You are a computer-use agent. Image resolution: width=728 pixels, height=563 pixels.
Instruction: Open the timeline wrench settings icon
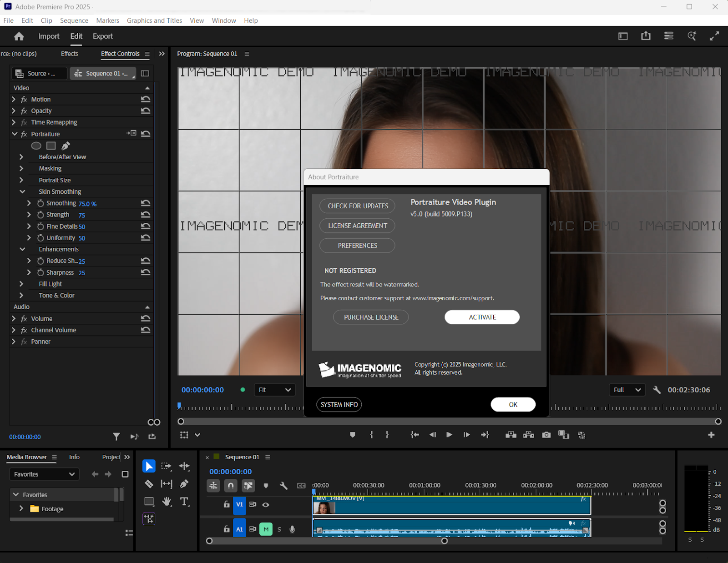click(x=283, y=486)
